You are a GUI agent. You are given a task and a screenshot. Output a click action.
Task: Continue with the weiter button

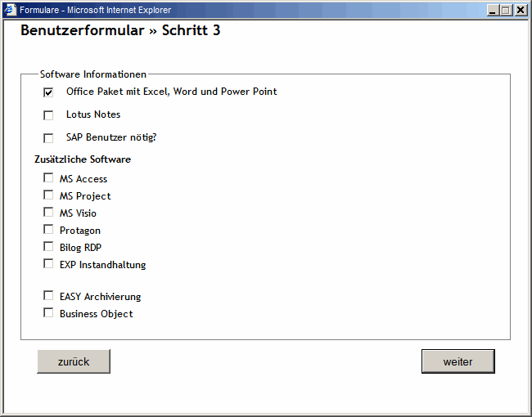click(458, 361)
